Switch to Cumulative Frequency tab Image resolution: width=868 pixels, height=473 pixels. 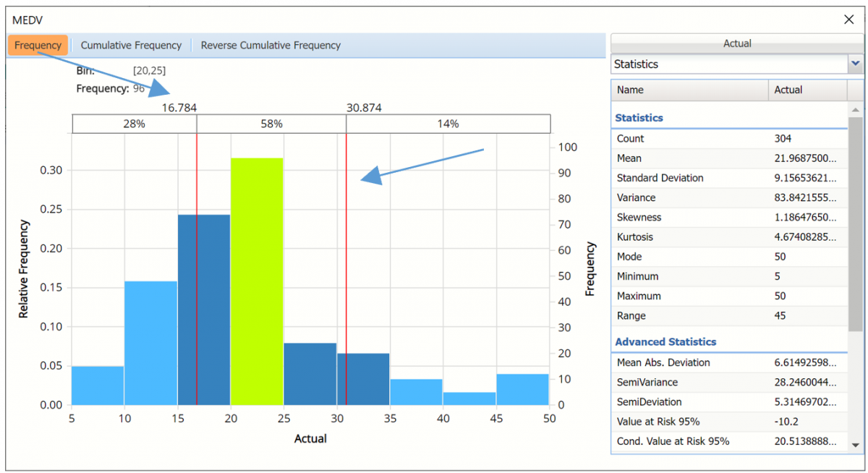pos(131,45)
